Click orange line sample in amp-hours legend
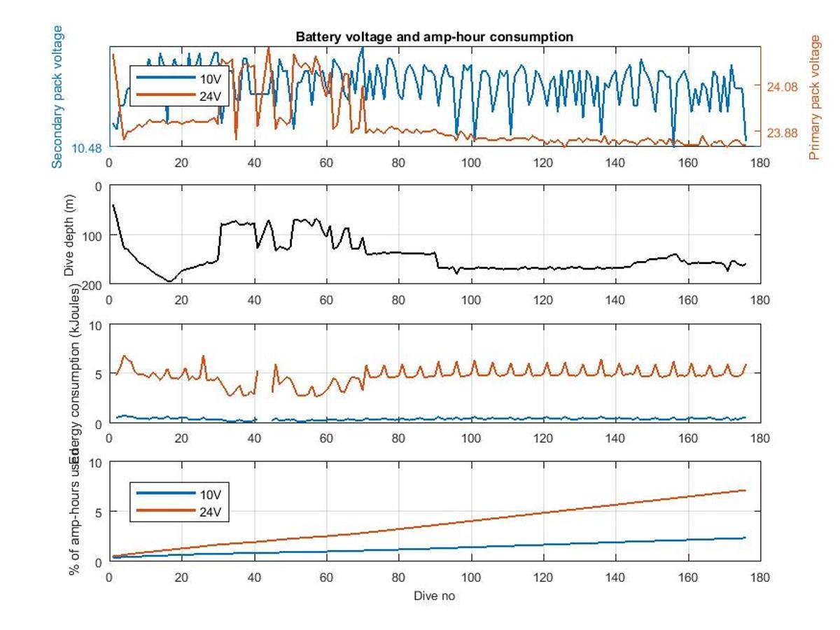 point(166,511)
